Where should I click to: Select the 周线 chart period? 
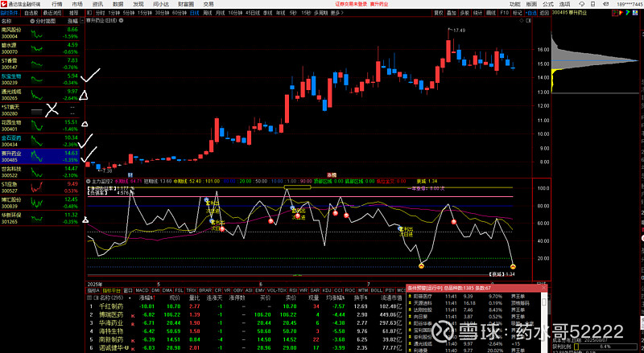coord(208,13)
